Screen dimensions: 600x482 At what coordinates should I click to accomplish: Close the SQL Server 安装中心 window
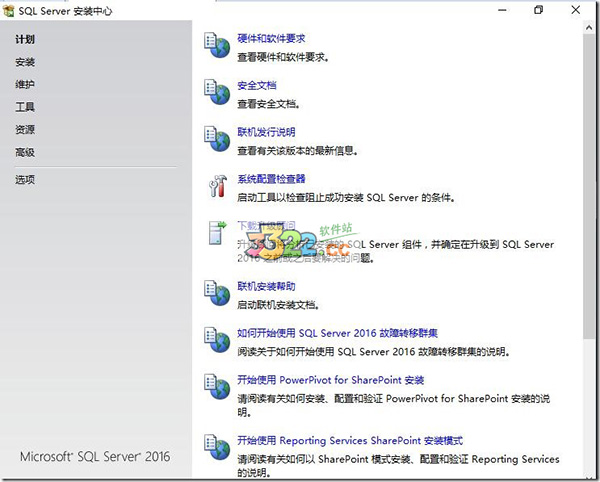click(576, 10)
